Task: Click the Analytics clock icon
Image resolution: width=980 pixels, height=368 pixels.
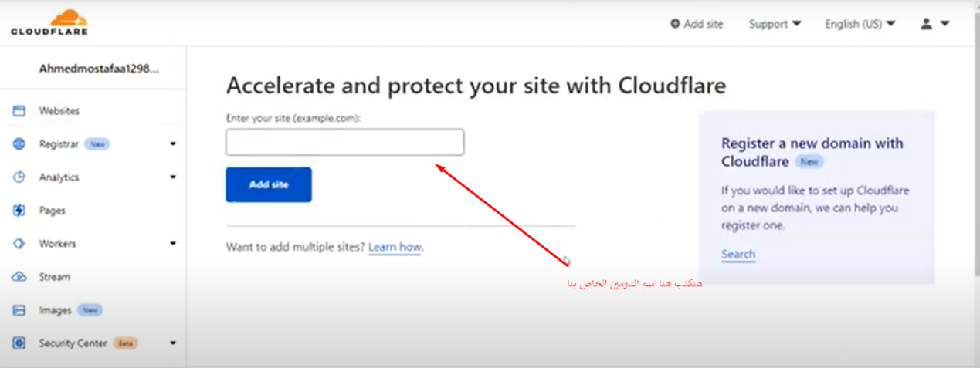Action: [20, 177]
